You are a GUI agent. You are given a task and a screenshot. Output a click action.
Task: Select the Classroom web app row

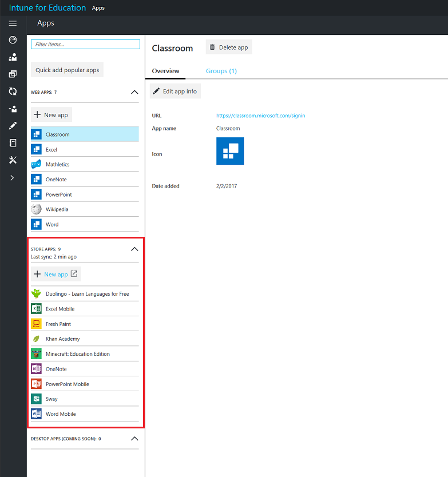85,134
